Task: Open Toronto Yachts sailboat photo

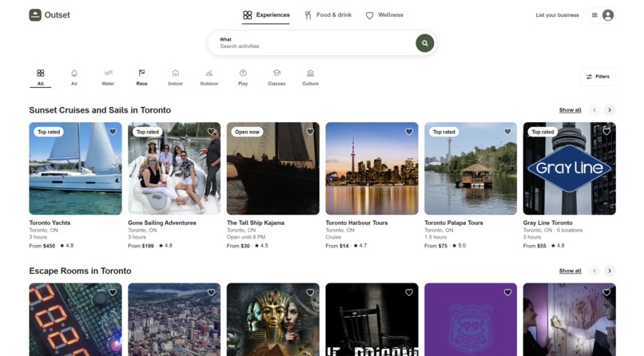Action: 76,168
